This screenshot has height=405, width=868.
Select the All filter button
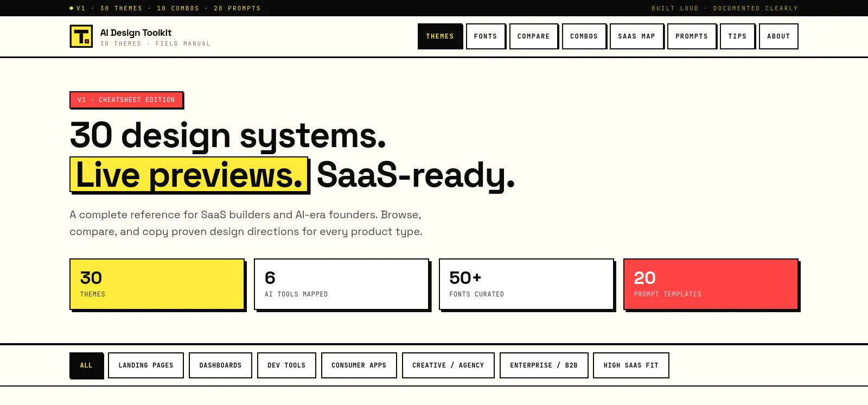coord(86,365)
